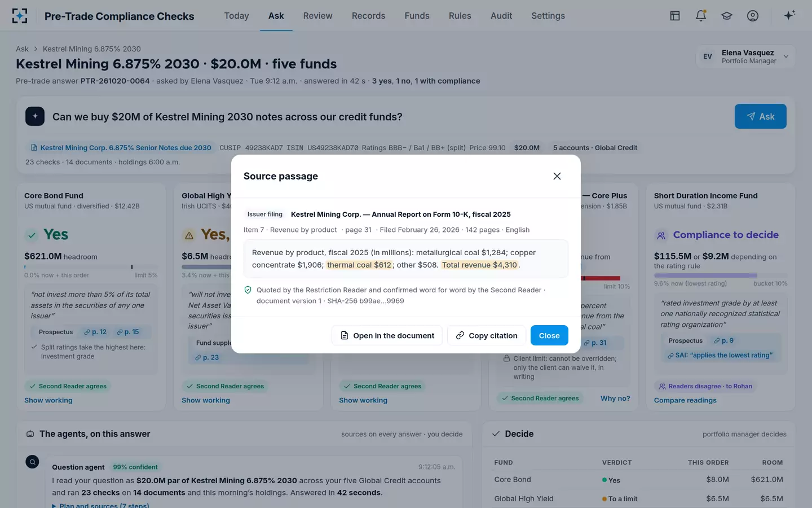Viewport: 812px width, 508px height.
Task: Open the notifications bell
Action: point(701,16)
